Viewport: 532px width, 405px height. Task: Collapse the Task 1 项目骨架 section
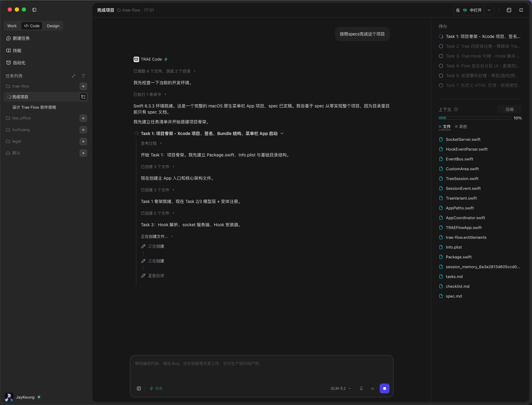282,133
